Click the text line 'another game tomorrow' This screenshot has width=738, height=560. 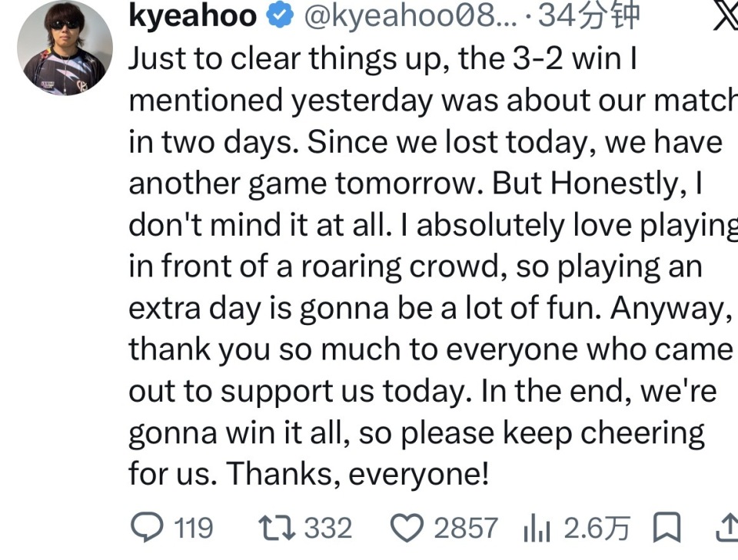pyautogui.click(x=305, y=184)
